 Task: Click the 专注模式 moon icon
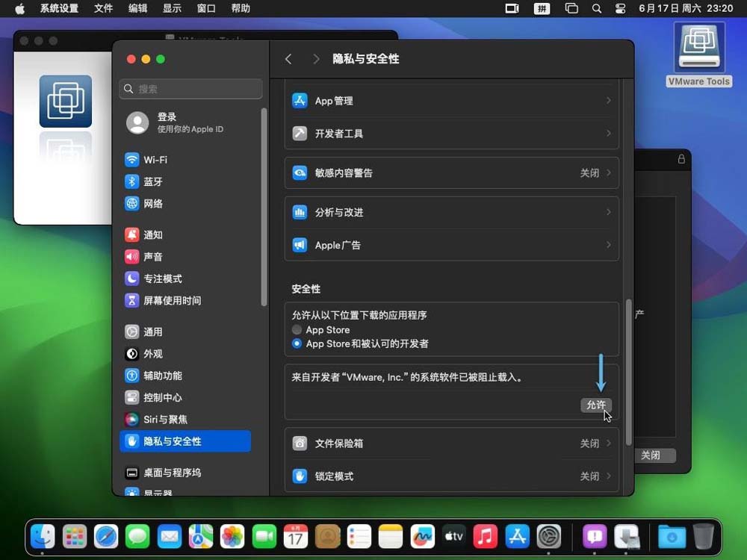[132, 279]
